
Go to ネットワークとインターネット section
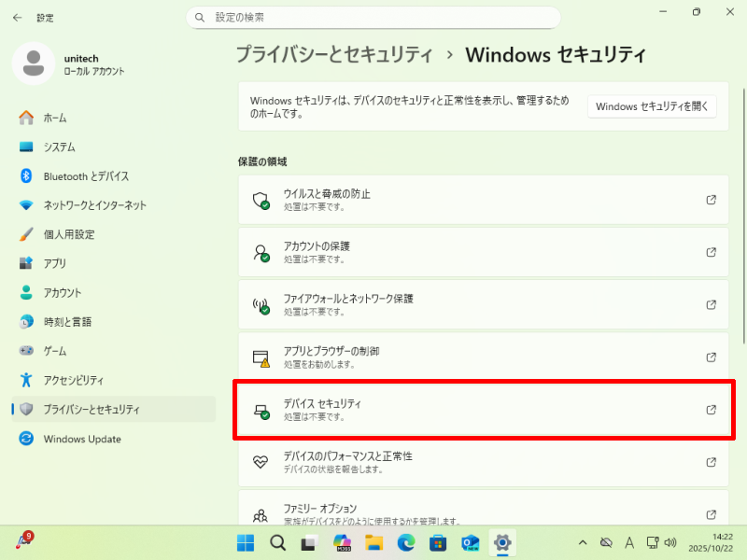coord(94,205)
